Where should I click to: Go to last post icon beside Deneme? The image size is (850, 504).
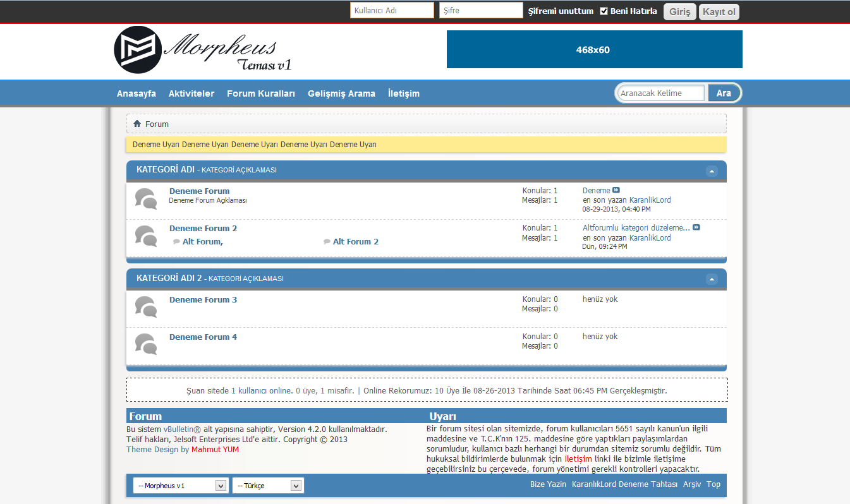point(616,190)
